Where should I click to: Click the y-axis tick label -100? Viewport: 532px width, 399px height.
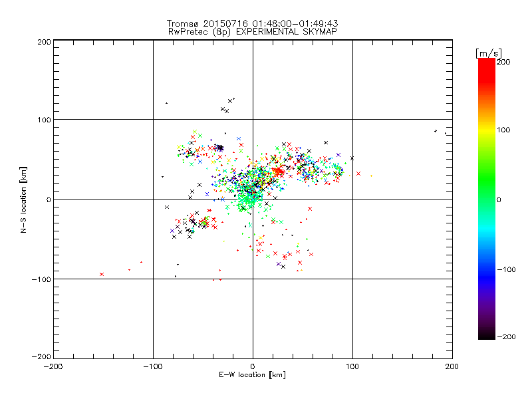pyautogui.click(x=41, y=279)
